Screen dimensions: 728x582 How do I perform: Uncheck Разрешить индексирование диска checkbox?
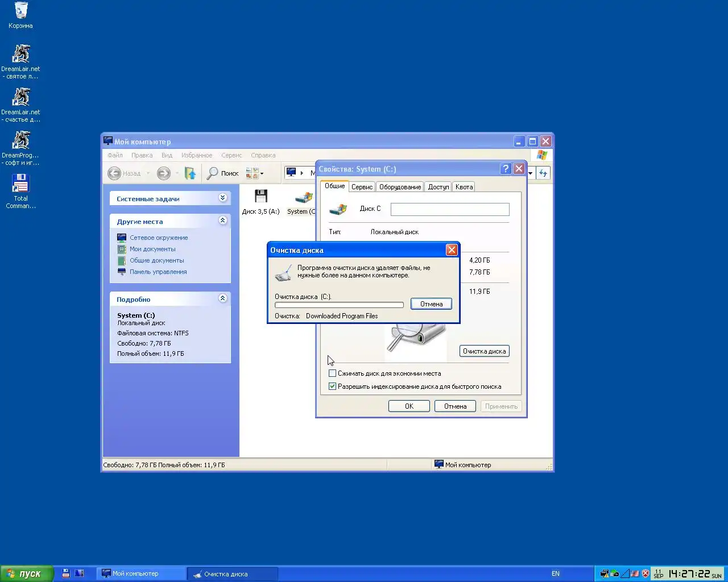(x=333, y=386)
